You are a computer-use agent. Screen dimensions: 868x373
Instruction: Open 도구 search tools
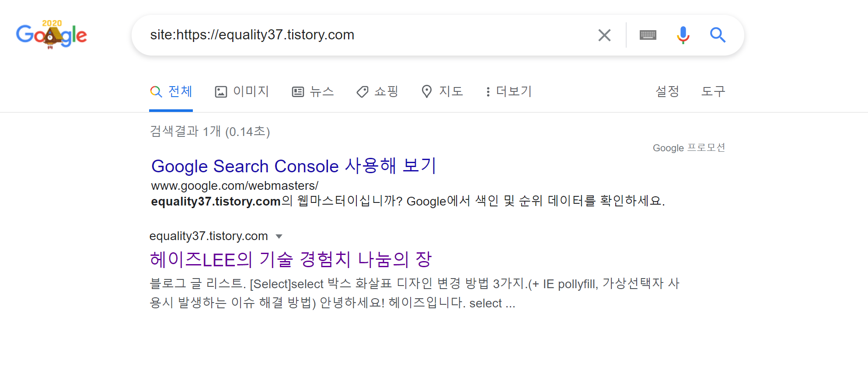pos(713,91)
